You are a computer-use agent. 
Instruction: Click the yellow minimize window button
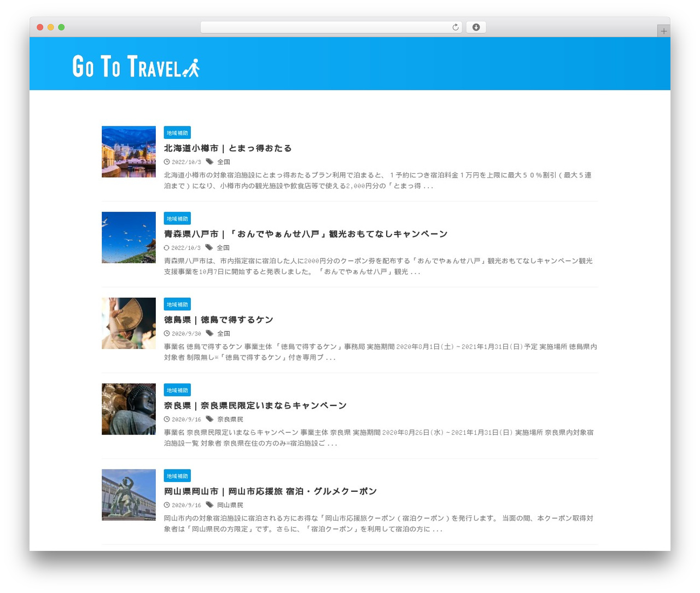[50, 27]
